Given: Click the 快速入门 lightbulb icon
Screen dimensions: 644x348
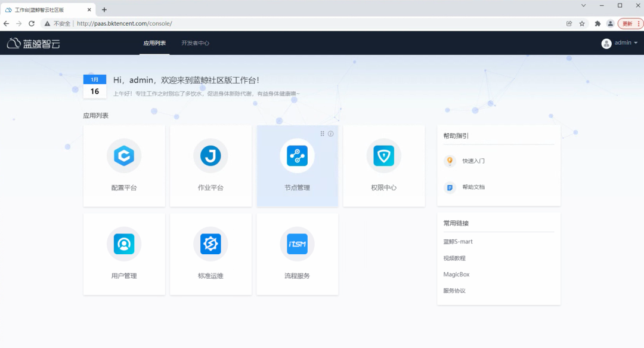Looking at the screenshot, I should (450, 161).
